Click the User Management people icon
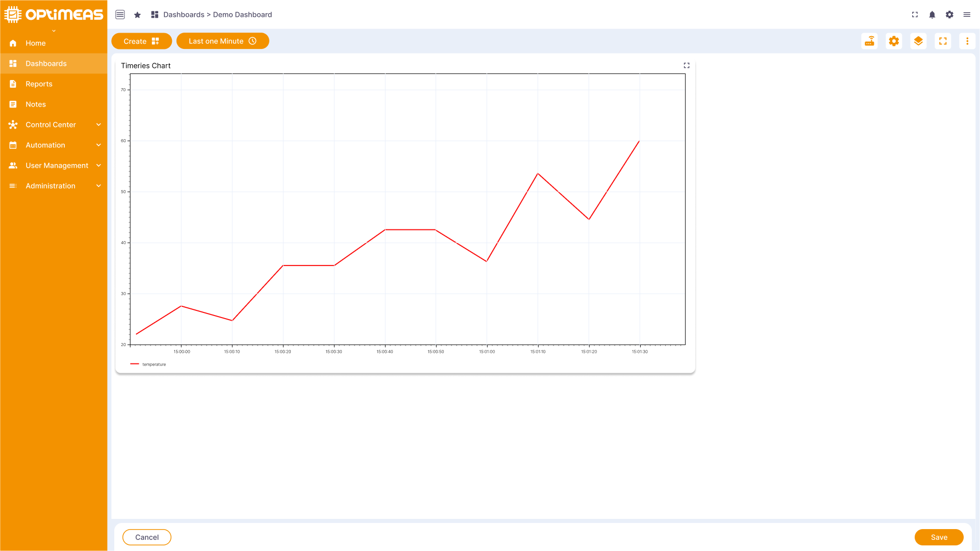This screenshot has height=551, width=980. 13,166
